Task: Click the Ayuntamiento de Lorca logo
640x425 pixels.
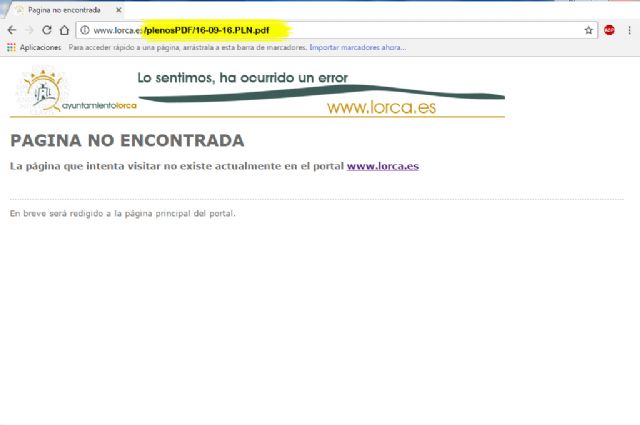Action: (72, 92)
